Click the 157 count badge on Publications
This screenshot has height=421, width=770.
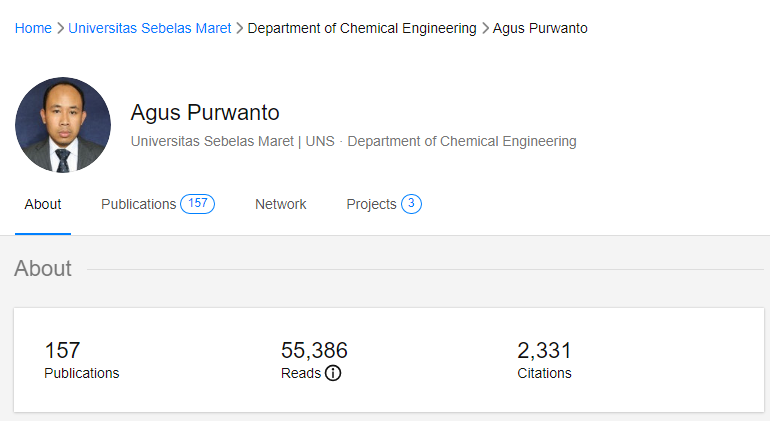click(x=197, y=204)
